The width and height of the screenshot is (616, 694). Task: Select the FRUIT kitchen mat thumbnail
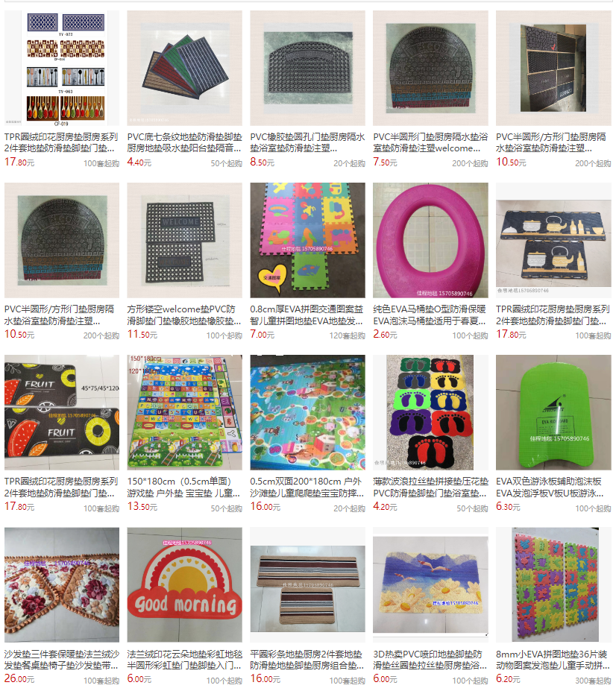point(62,412)
